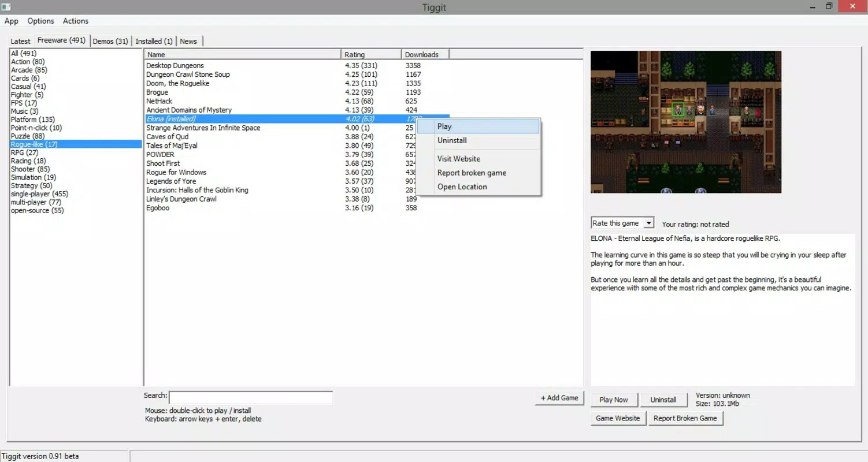Select the Simulation (19) category
The image size is (868, 462).
34,177
